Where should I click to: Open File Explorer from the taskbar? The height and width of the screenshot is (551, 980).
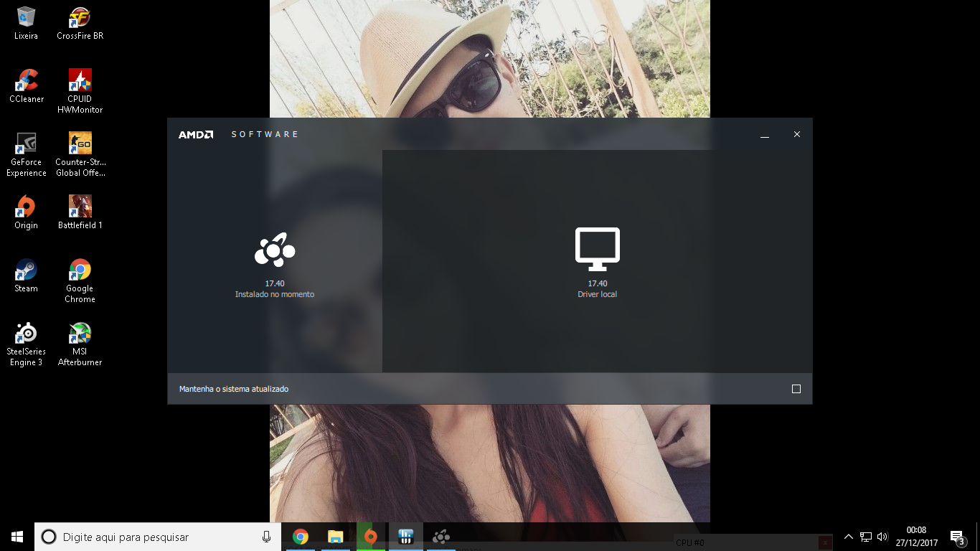[x=335, y=537]
